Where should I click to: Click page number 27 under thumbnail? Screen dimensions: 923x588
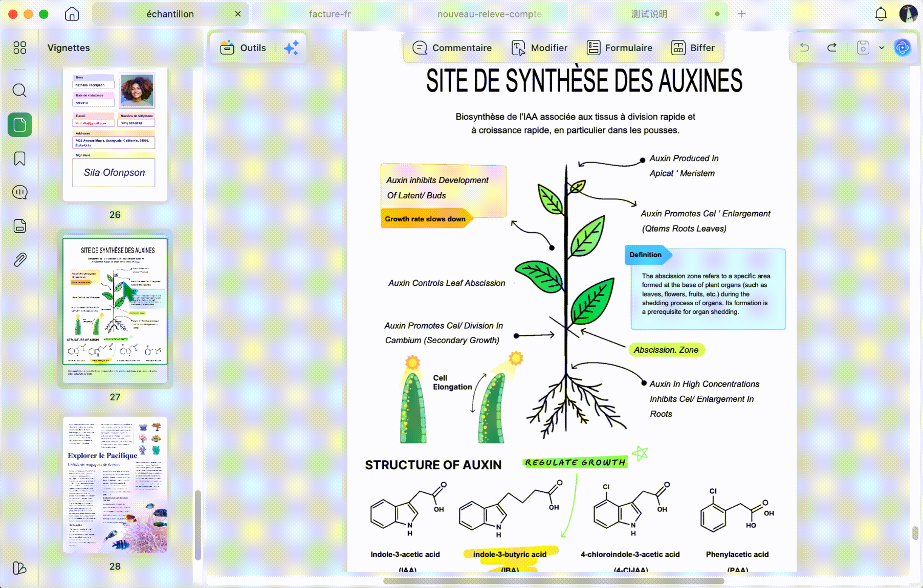[115, 397]
